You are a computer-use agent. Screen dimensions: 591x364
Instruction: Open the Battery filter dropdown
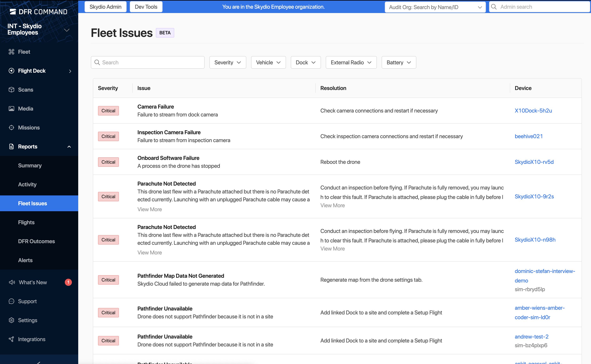pos(399,62)
